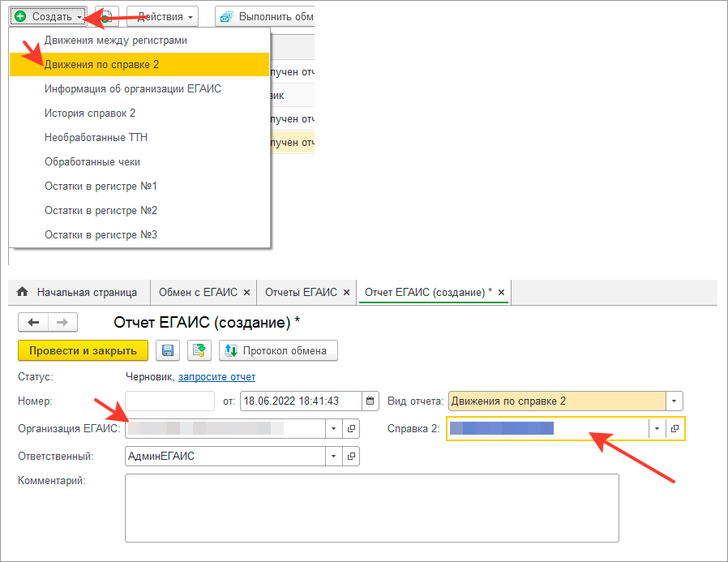This screenshot has height=562, width=728.
Task: Click the date field 18.06.2022 18:41:43
Action: 301,401
